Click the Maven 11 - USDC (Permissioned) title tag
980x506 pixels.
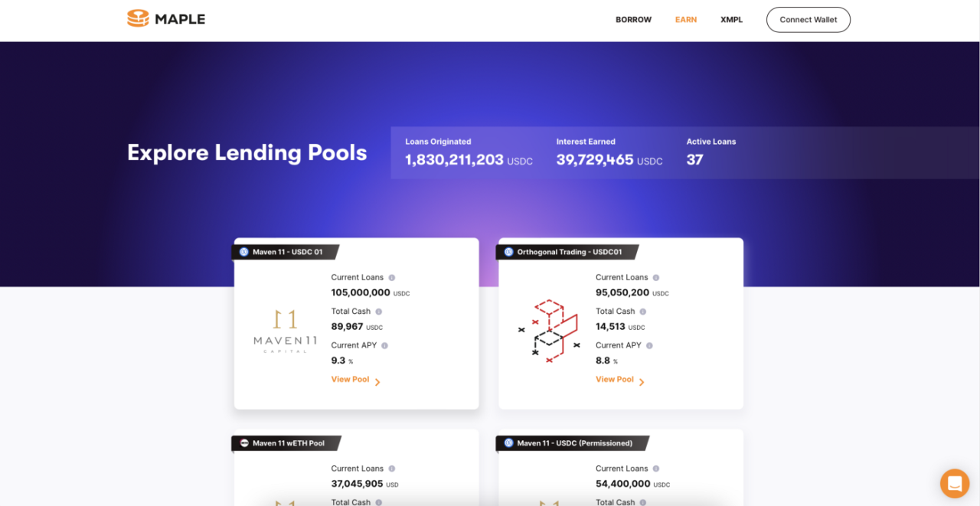[573, 443]
